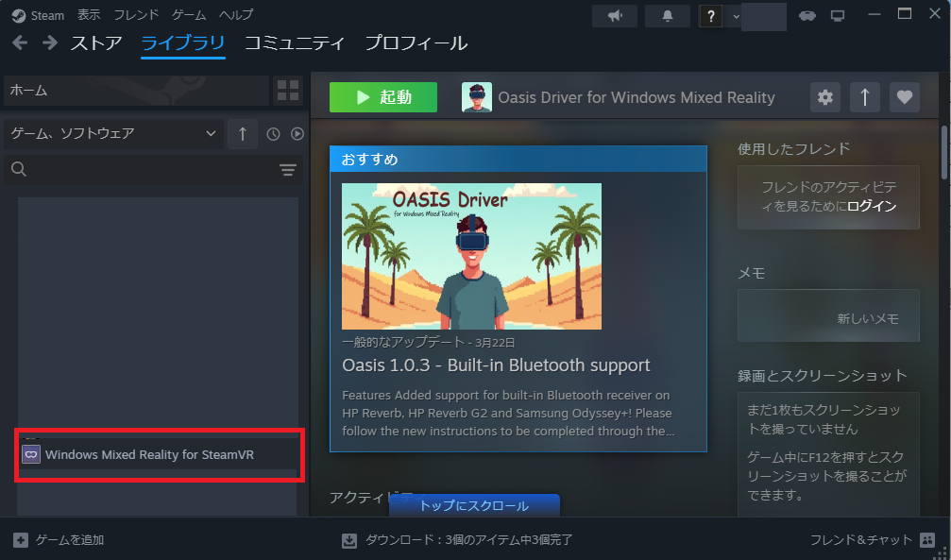This screenshot has height=560, width=951.
Task: Click the back navigation arrow
Action: (20, 43)
